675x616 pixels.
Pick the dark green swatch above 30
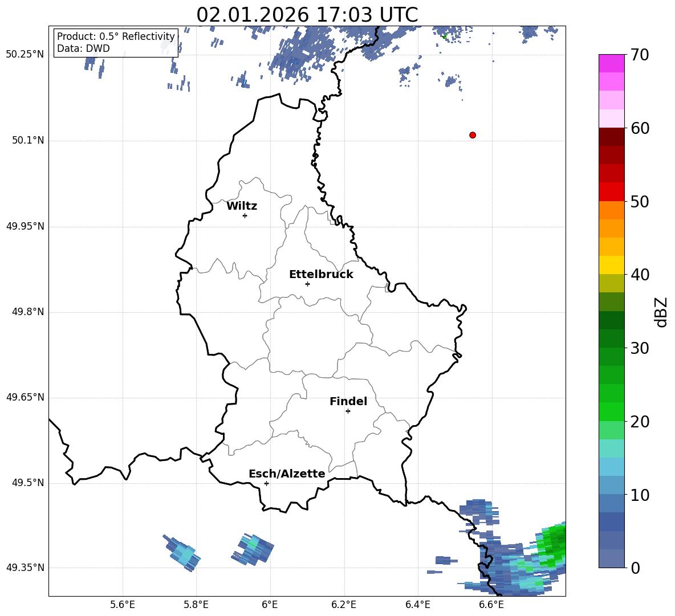tap(612, 338)
